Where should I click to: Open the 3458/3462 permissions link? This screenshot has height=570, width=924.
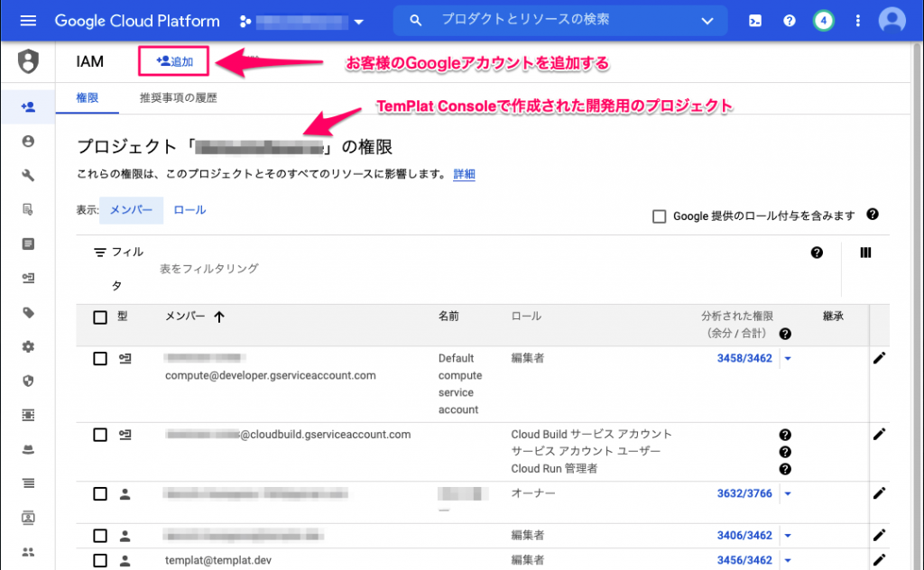(744, 358)
